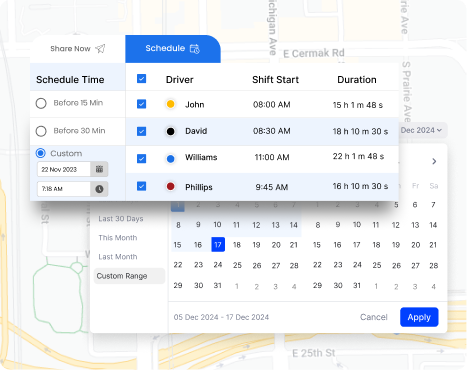Toggle the select-all drivers checkbox
This screenshot has height=370, width=467.
pos(142,79)
